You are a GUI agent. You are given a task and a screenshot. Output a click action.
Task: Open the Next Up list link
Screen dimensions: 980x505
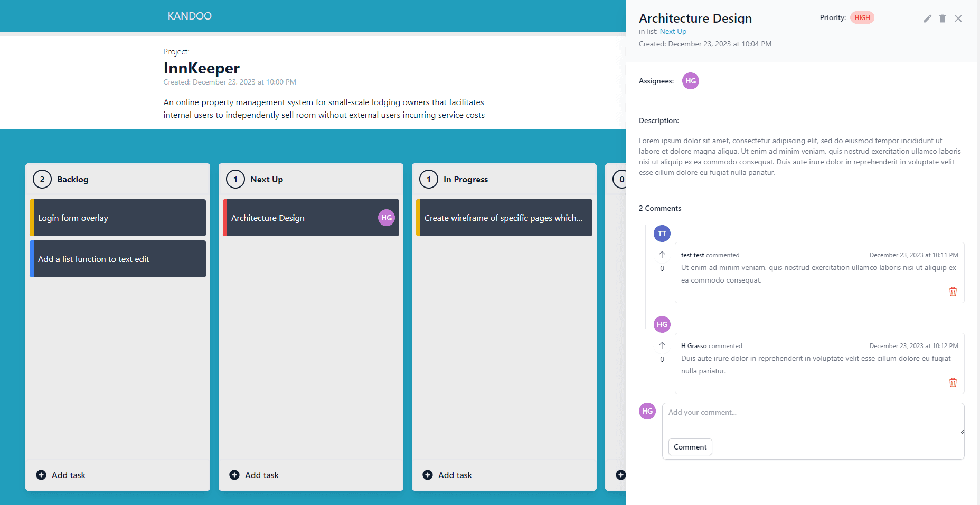[673, 32]
